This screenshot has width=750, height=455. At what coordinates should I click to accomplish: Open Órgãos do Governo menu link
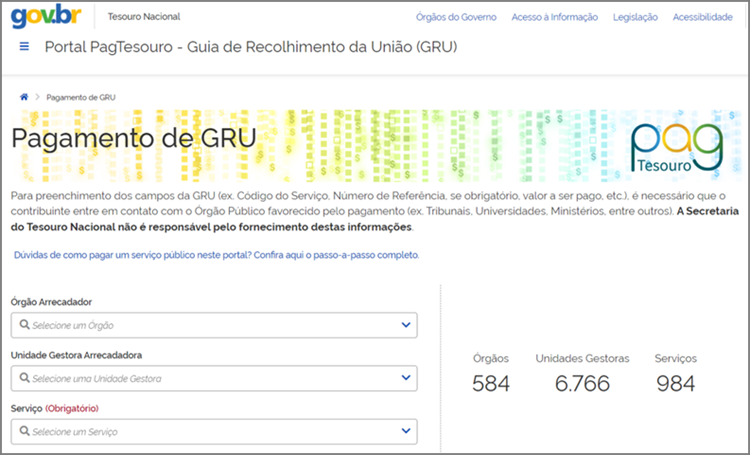[x=456, y=17]
